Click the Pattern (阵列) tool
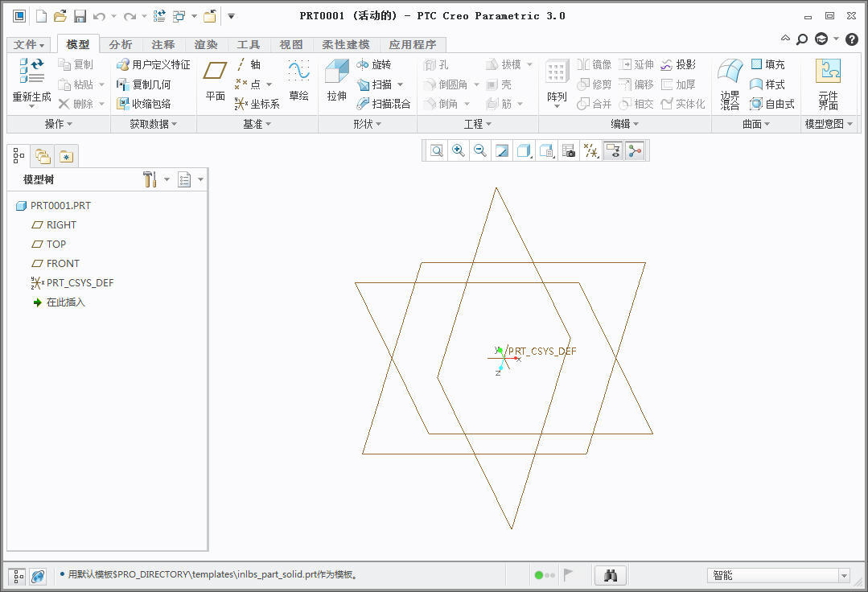 (x=557, y=84)
